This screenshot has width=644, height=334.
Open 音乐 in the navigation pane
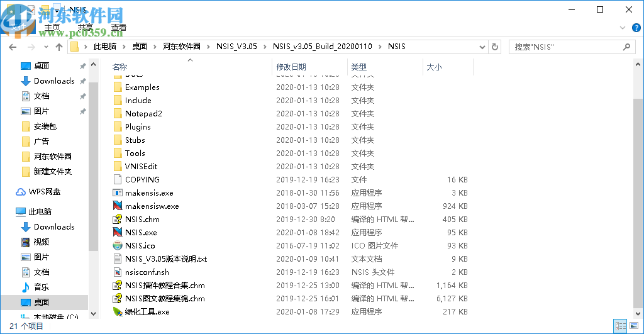[35, 287]
